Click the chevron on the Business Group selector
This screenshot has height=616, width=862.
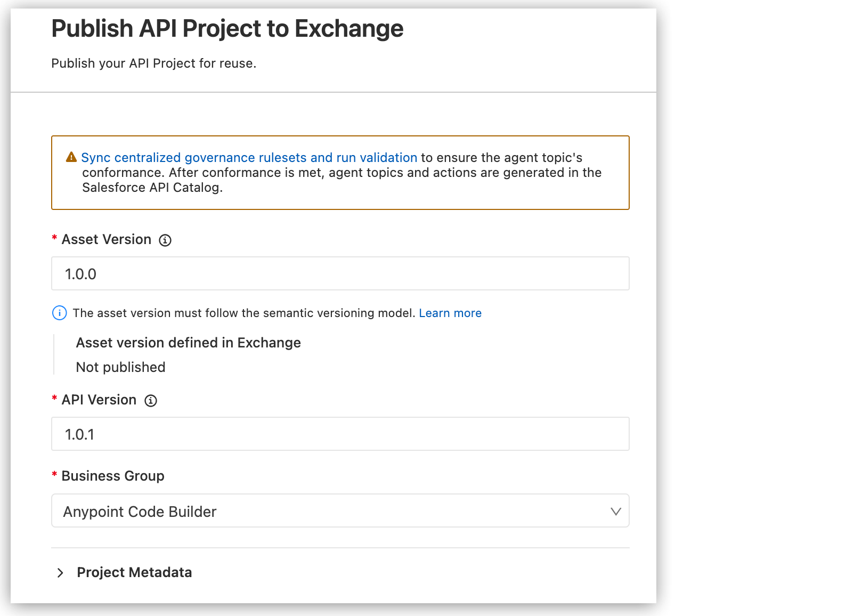point(616,511)
